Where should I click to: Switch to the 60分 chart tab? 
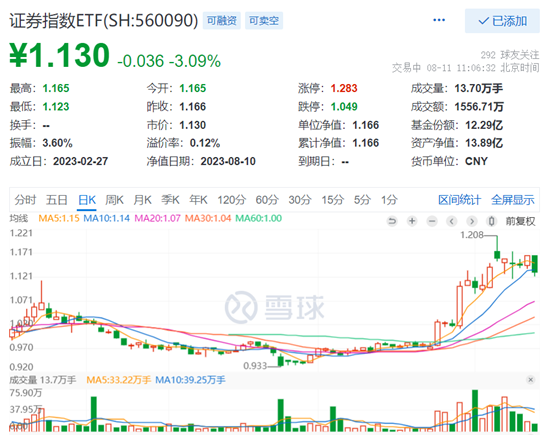267,200
